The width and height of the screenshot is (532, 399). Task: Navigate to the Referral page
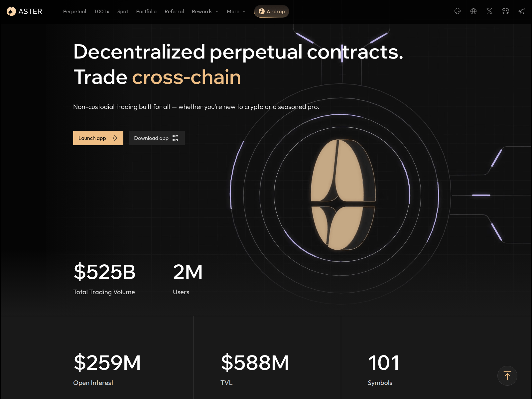(174, 11)
